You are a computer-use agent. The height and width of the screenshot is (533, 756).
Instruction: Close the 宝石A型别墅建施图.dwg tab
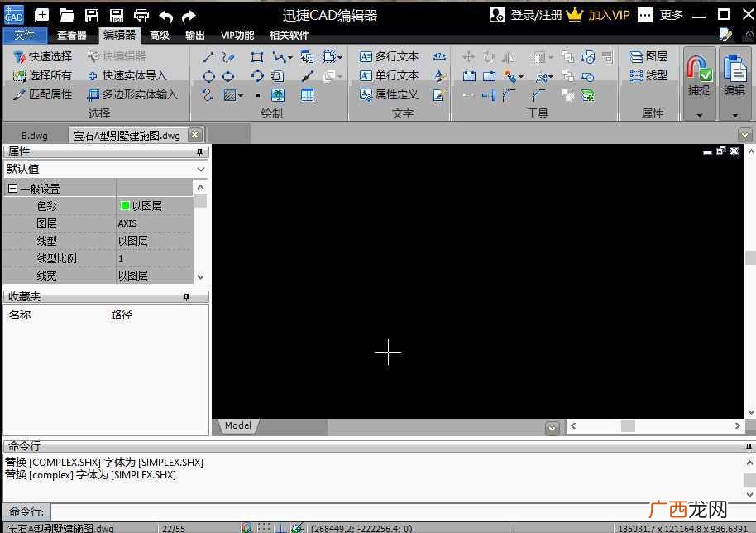pyautogui.click(x=194, y=134)
